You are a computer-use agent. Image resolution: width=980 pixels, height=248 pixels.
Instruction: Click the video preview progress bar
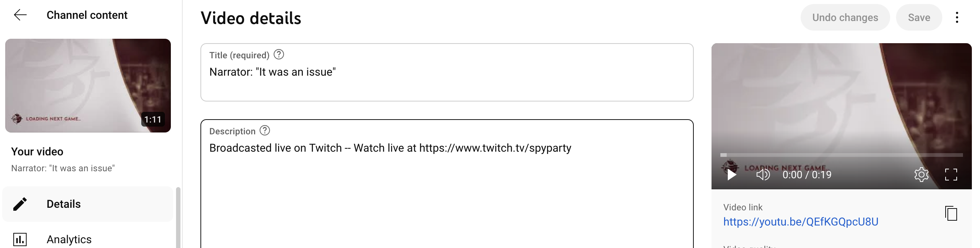pos(841,155)
